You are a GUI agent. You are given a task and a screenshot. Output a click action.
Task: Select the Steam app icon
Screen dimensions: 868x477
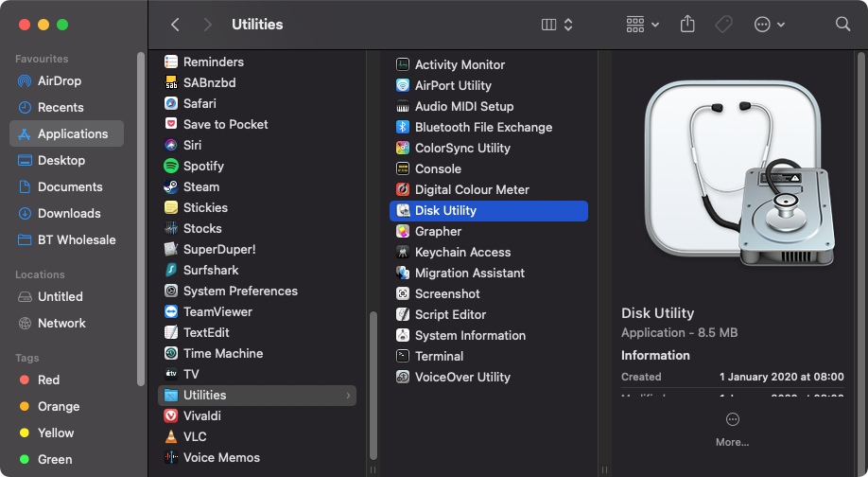171,186
